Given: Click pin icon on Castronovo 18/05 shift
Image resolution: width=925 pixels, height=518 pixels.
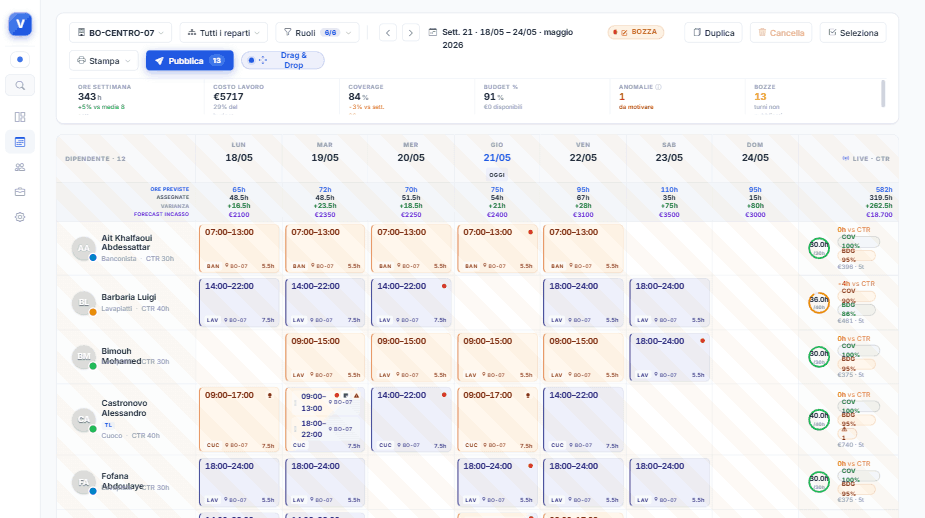Looking at the screenshot, I should click(270, 395).
